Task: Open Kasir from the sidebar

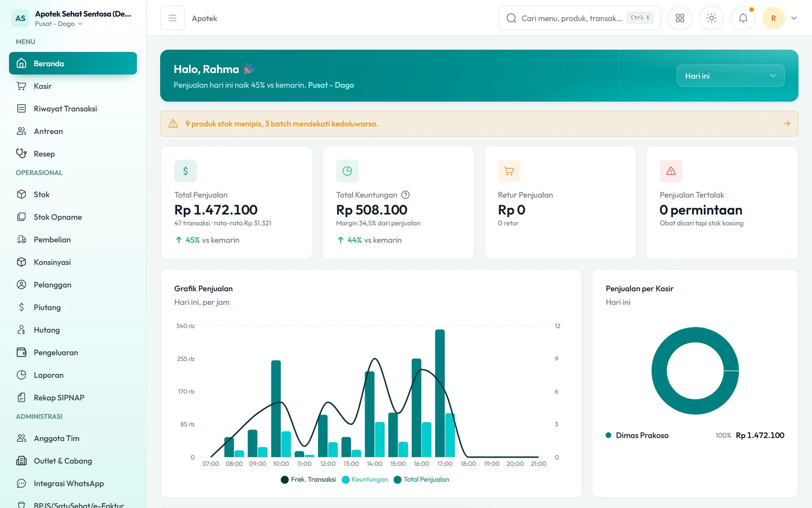Action: [x=73, y=86]
